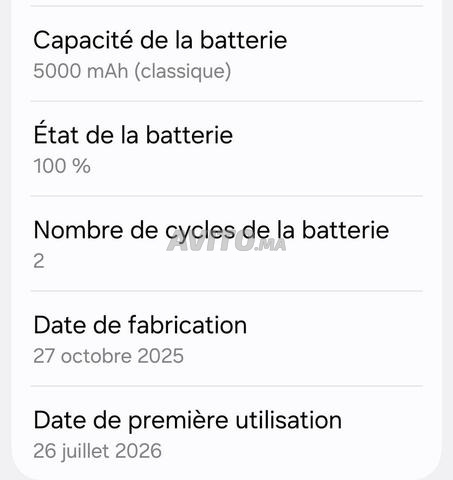Tap the 27 octobre 2025 date

(x=108, y=356)
